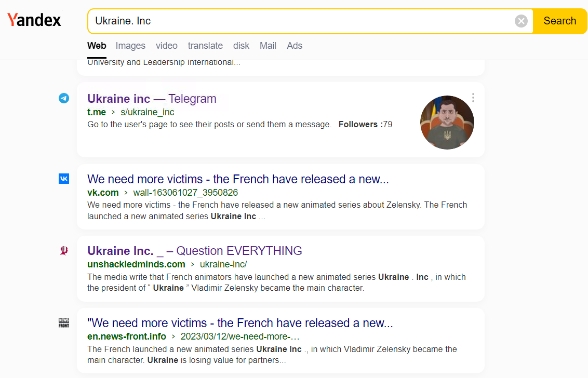Viewport: 588px width, 378px height.
Task: Open the 2023/03/12/we-need-more path link
Action: pyautogui.click(x=240, y=336)
